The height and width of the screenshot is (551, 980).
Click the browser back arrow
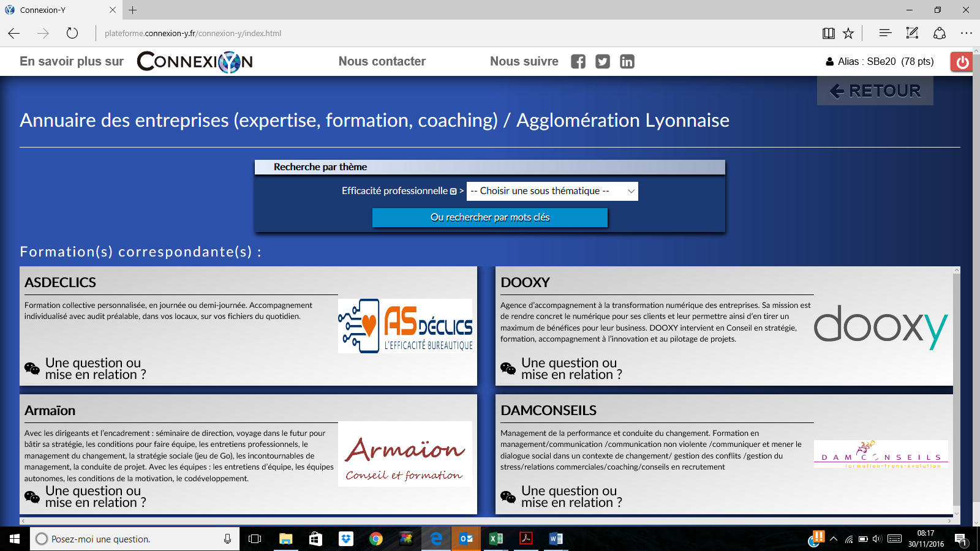(14, 33)
